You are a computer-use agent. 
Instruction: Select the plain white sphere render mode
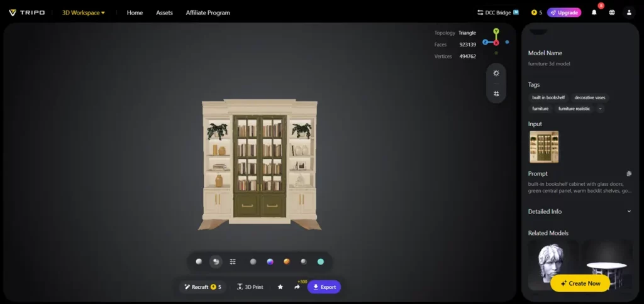click(199, 262)
